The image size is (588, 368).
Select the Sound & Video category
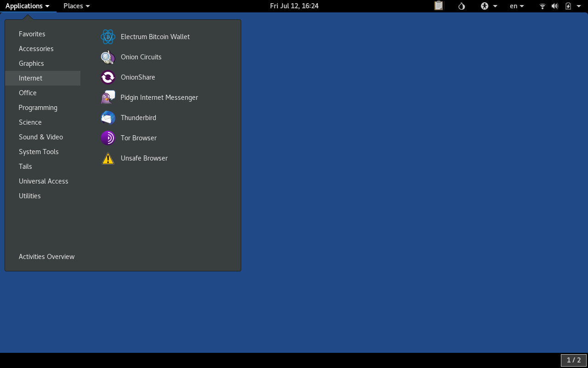tap(43, 137)
